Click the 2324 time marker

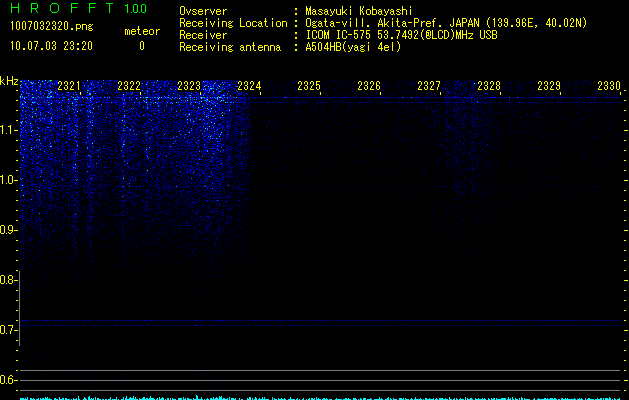click(249, 86)
